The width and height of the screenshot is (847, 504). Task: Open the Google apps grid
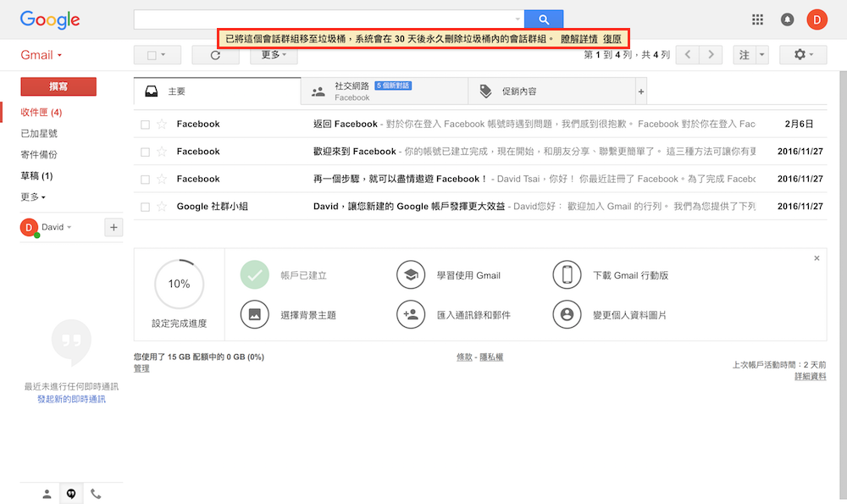pos(757,19)
